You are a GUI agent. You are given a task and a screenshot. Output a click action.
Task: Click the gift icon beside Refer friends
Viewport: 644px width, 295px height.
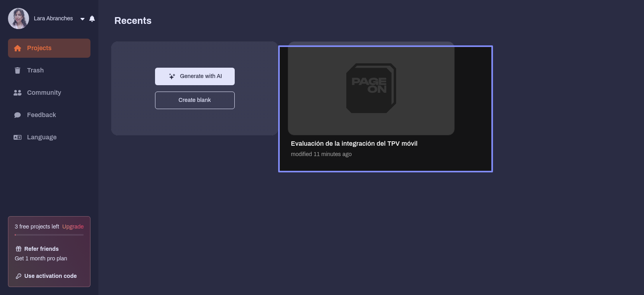(18, 249)
